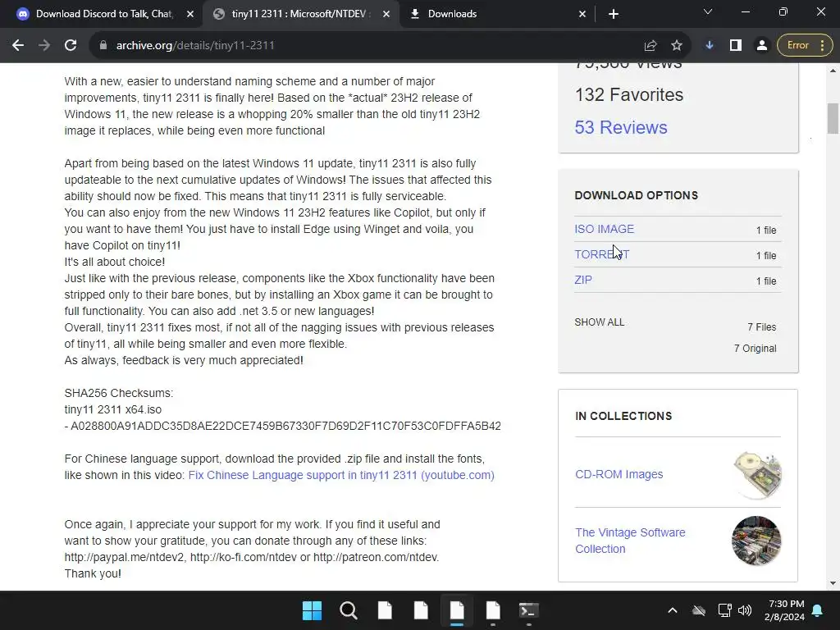Open the fourth blank-file taskbar app
The image size is (840, 630).
tap(493, 610)
